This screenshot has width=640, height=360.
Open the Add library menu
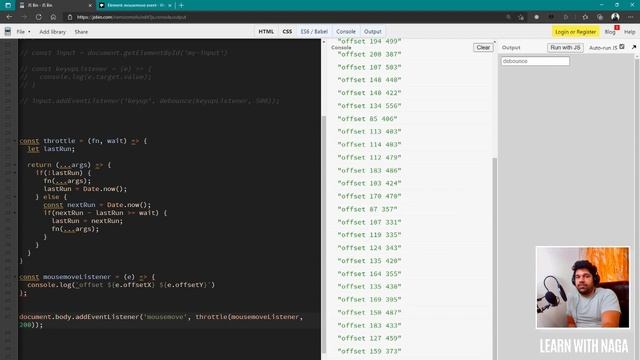click(52, 31)
